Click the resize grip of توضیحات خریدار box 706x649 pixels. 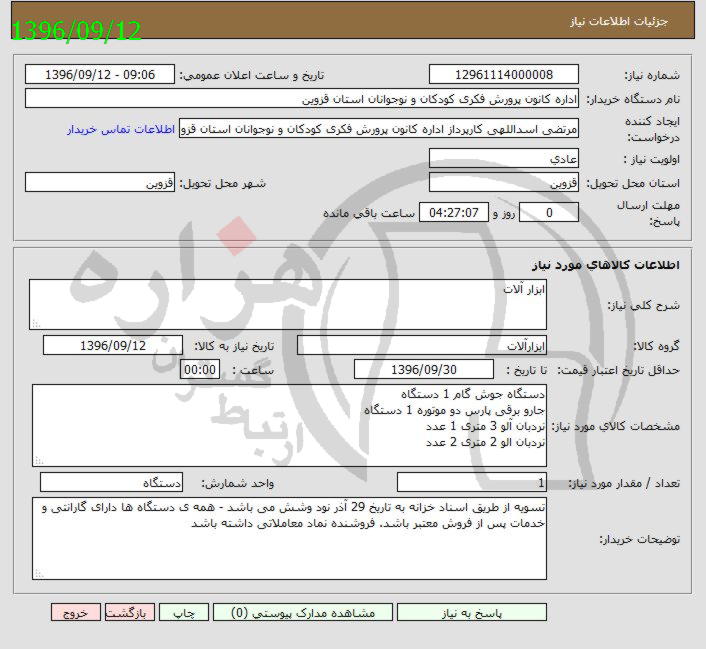tap(39, 574)
